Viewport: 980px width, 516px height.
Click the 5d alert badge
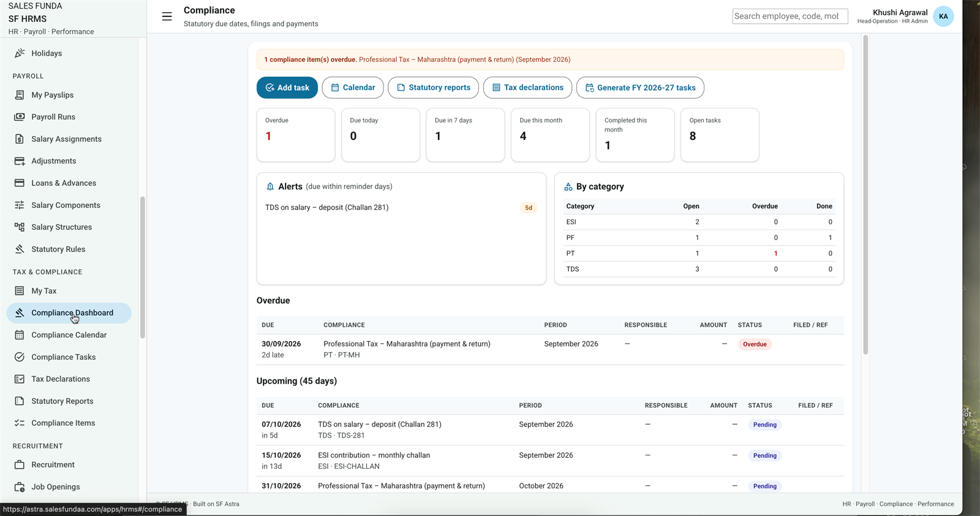tap(529, 208)
